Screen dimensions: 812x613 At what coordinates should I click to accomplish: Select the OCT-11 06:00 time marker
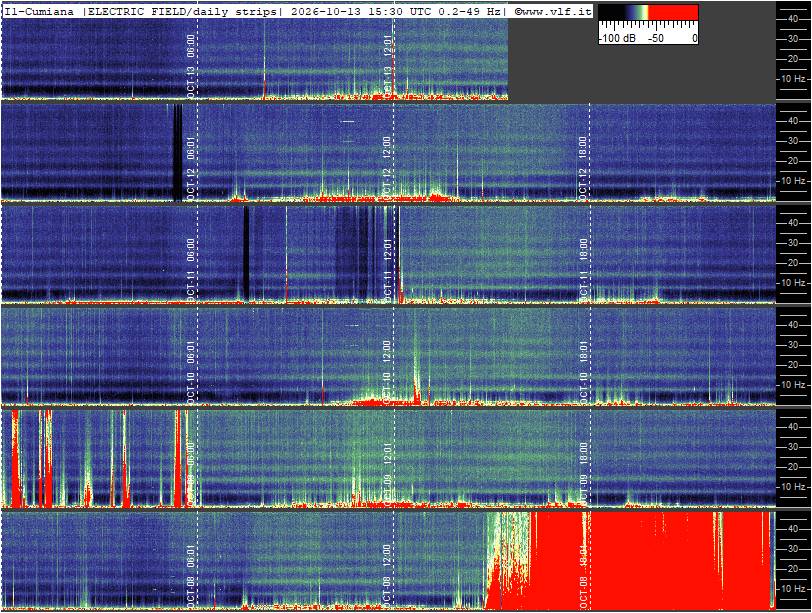coord(191,270)
